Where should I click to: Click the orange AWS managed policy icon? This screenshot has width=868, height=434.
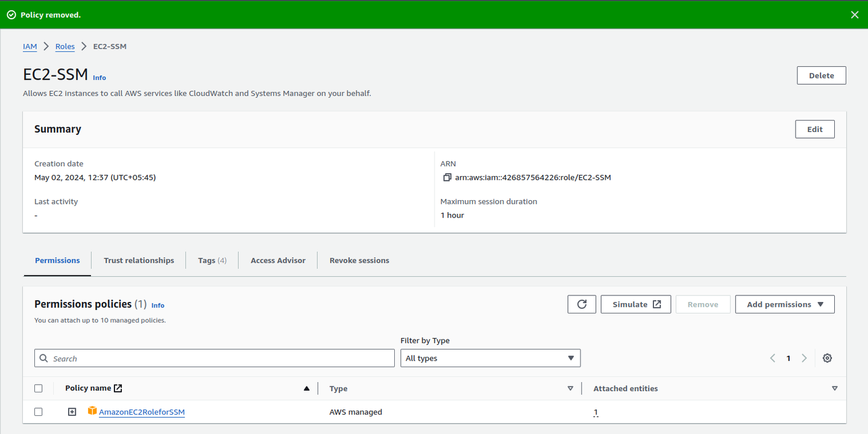tap(92, 411)
